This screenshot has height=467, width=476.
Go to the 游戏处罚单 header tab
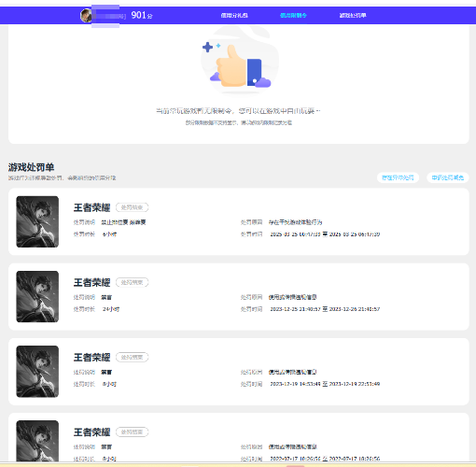[x=353, y=15]
